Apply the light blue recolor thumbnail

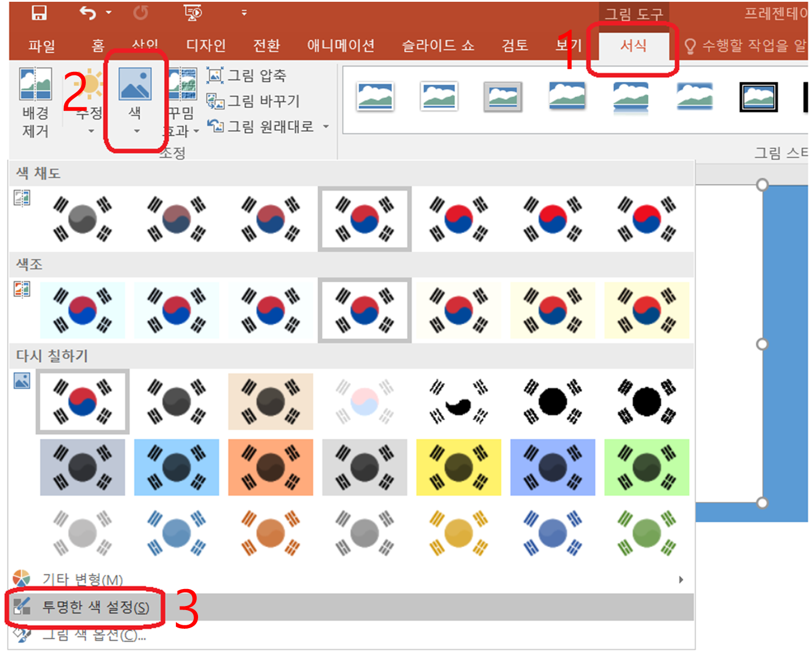coord(176,533)
